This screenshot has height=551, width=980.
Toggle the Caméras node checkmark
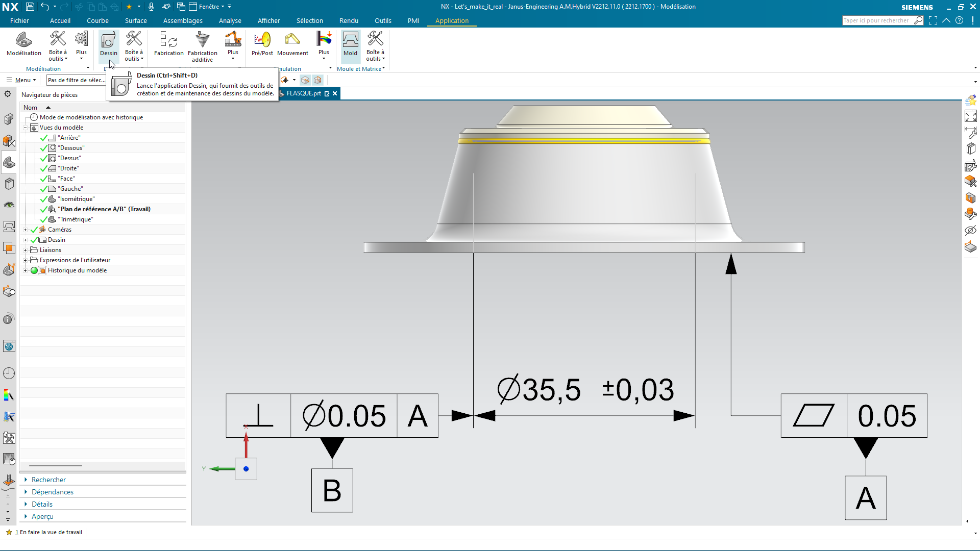[x=34, y=230]
